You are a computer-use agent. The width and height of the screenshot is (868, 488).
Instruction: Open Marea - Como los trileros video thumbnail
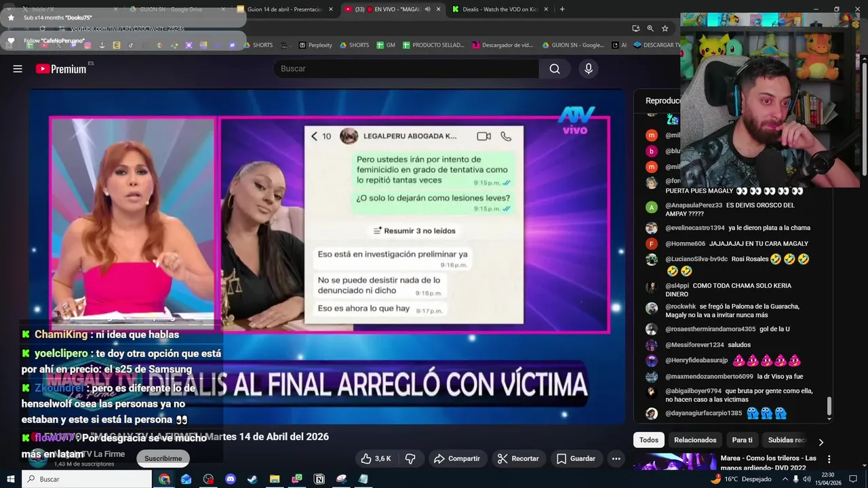tap(674, 462)
